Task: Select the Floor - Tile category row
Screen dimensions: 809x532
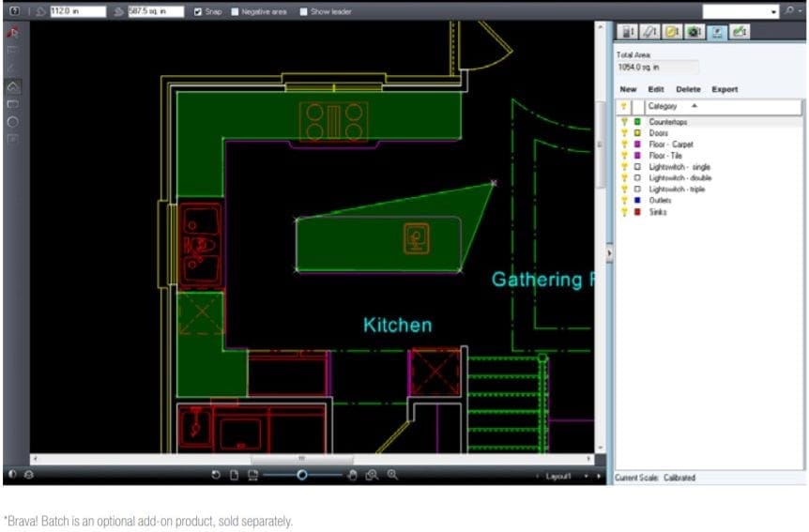Action: click(710, 156)
